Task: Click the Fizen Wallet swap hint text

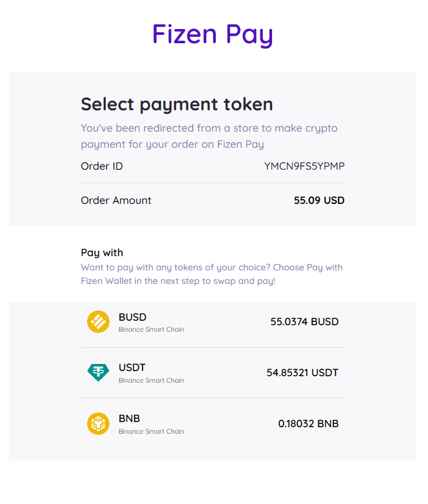Action: coord(211,274)
